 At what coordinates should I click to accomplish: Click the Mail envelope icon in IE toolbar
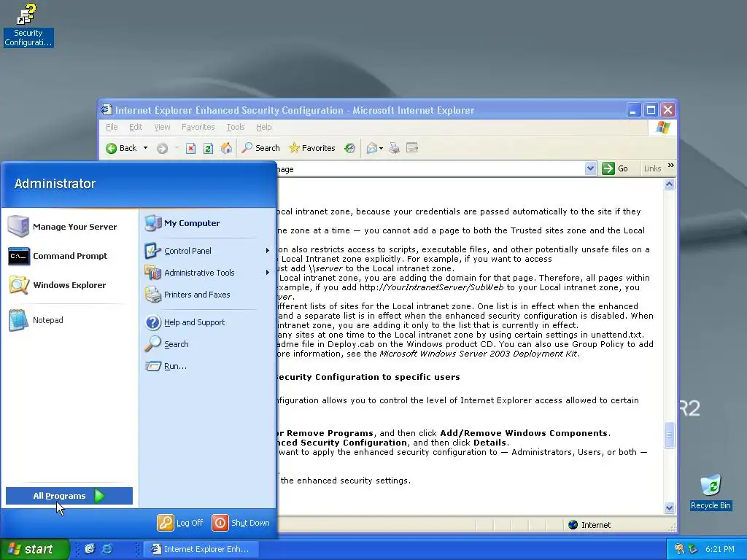(371, 148)
